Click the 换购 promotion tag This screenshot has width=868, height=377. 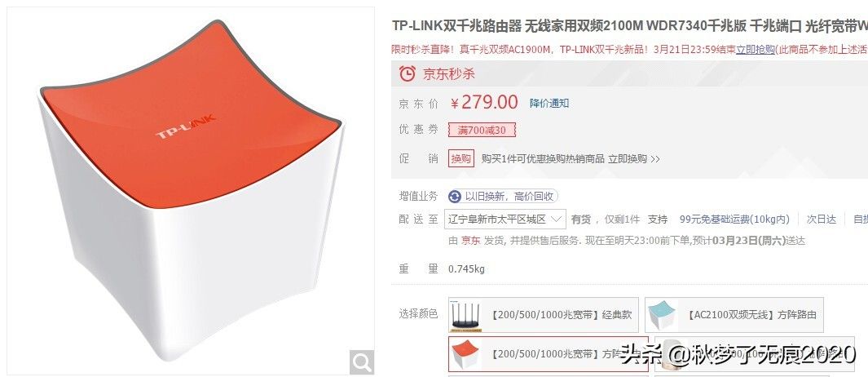(461, 158)
